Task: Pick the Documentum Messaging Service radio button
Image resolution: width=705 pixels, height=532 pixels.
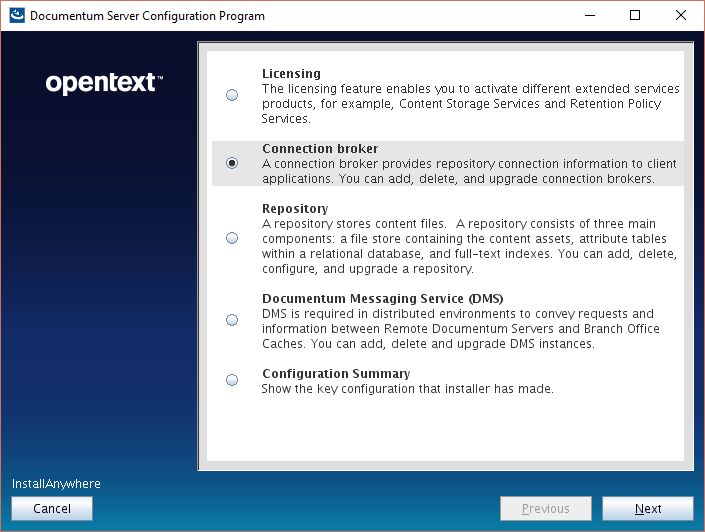Action: pyautogui.click(x=232, y=320)
